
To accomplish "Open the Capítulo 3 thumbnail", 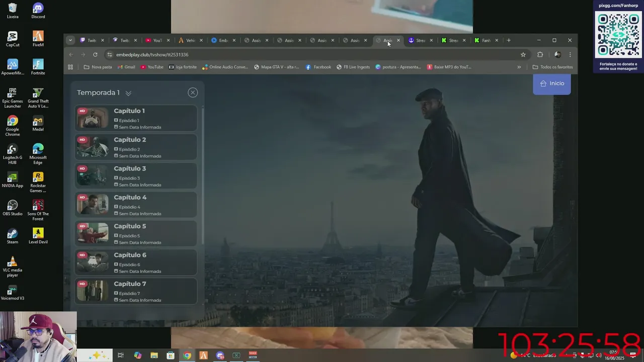I will point(93,176).
